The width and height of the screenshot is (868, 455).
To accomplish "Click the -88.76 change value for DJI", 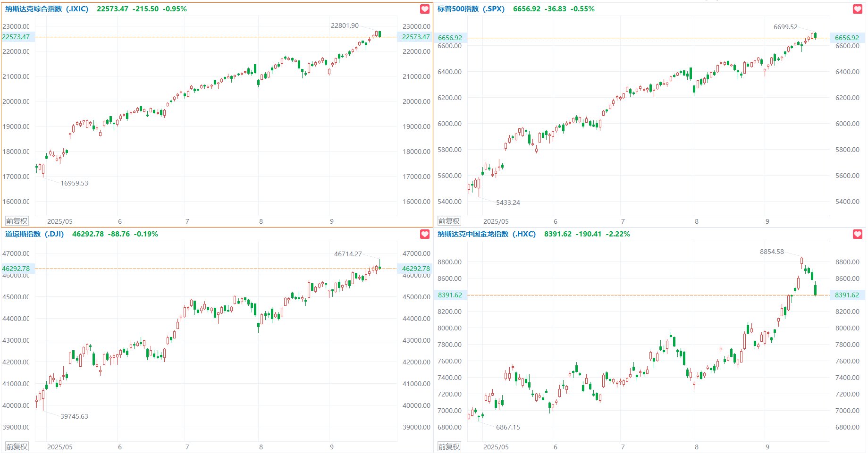I will (x=119, y=234).
